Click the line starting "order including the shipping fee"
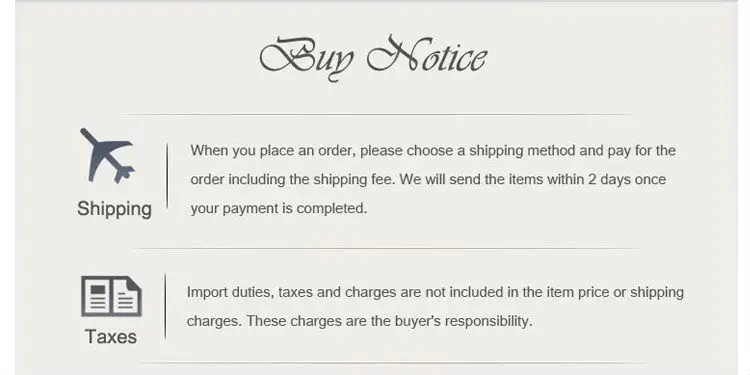This screenshot has width=750, height=375. (x=428, y=179)
